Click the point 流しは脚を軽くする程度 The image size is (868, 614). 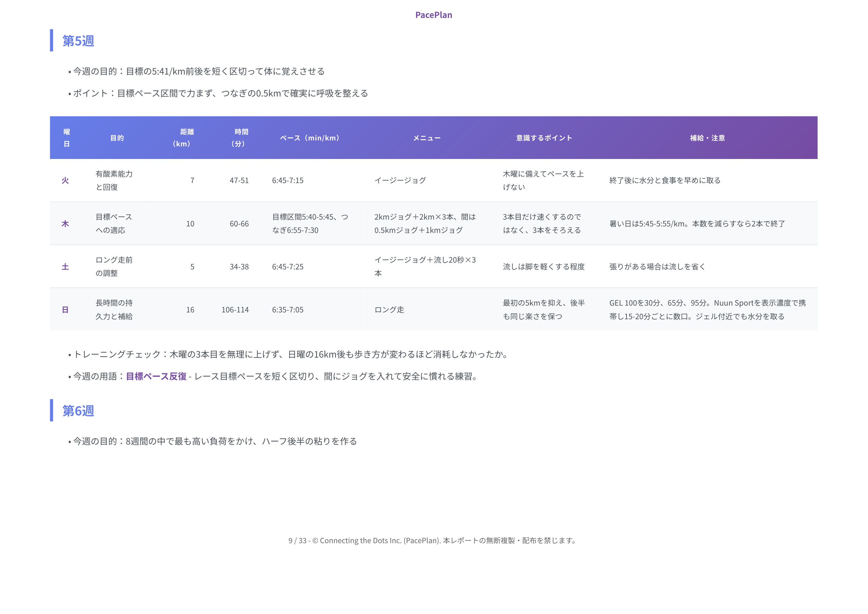pyautogui.click(x=544, y=267)
